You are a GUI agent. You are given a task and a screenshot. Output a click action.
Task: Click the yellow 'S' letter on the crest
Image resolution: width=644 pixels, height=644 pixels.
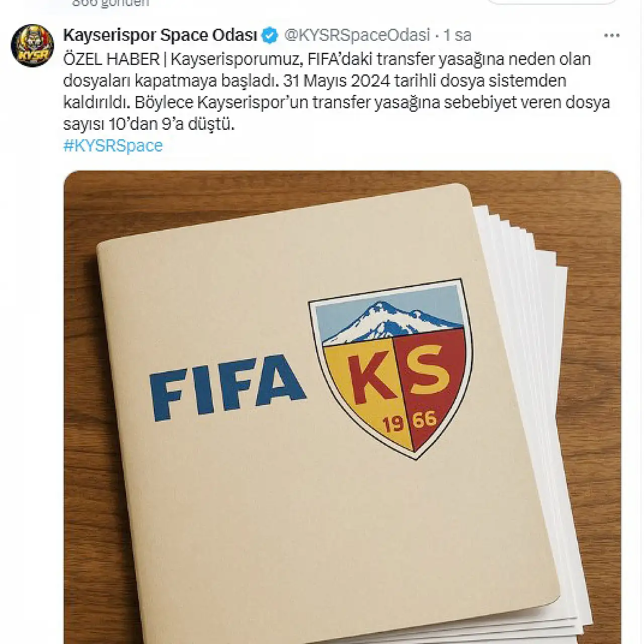pyautogui.click(x=428, y=373)
